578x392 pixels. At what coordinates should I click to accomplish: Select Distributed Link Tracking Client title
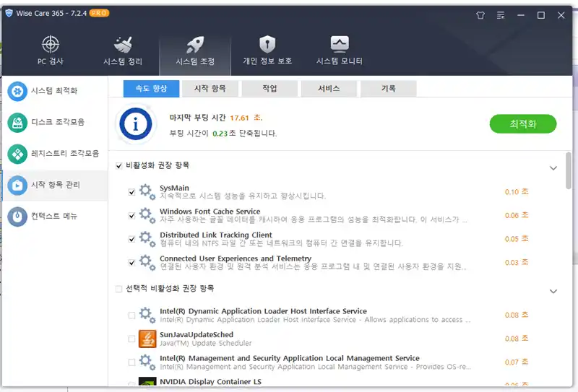click(215, 235)
